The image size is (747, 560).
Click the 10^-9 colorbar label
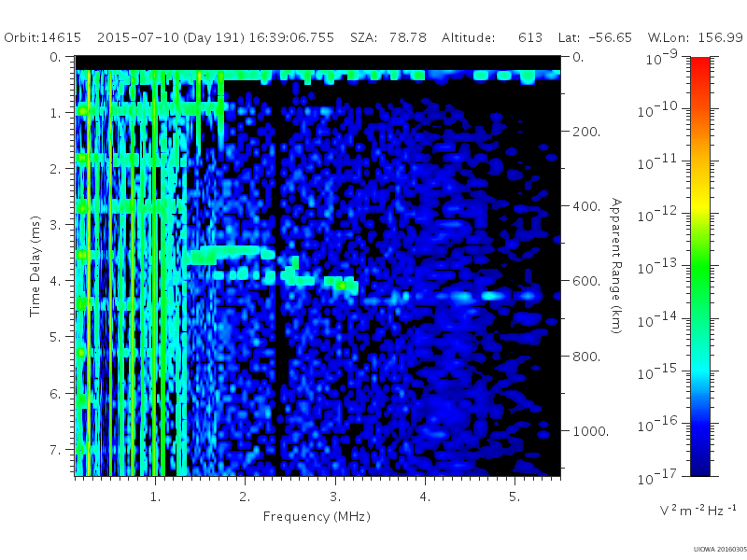click(662, 57)
